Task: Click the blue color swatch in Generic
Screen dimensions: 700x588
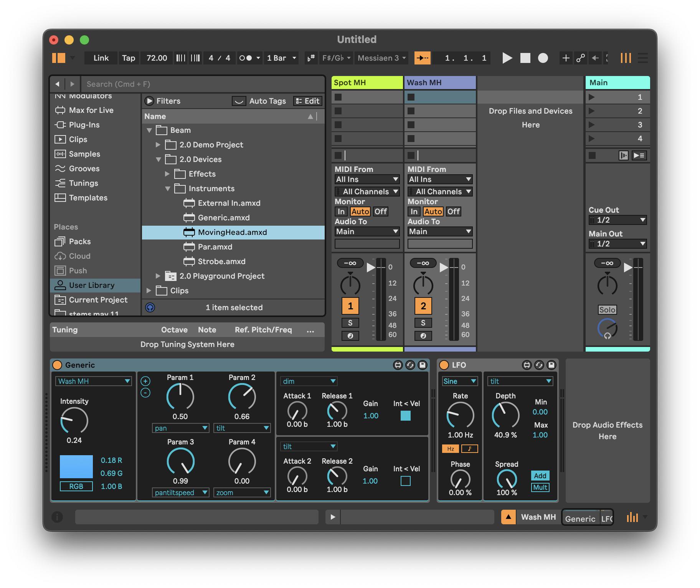Action: pos(76,466)
